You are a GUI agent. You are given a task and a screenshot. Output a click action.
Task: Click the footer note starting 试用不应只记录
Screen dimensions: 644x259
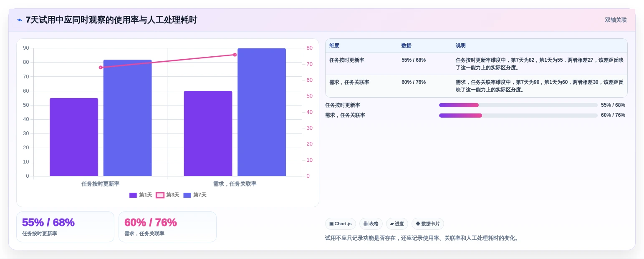(422, 238)
